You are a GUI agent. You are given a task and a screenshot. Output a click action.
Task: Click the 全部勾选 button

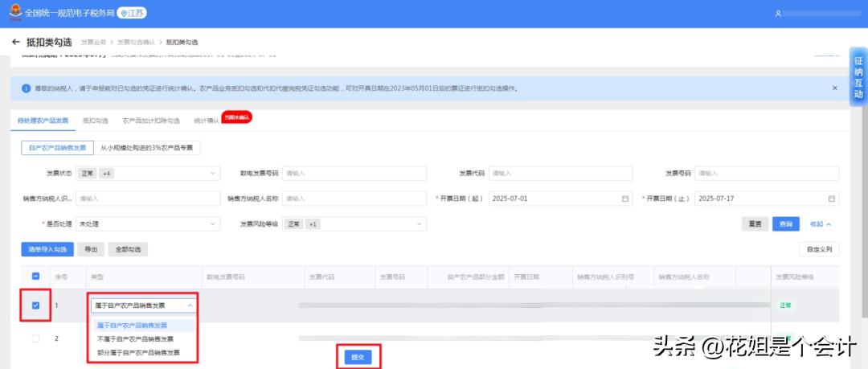129,250
